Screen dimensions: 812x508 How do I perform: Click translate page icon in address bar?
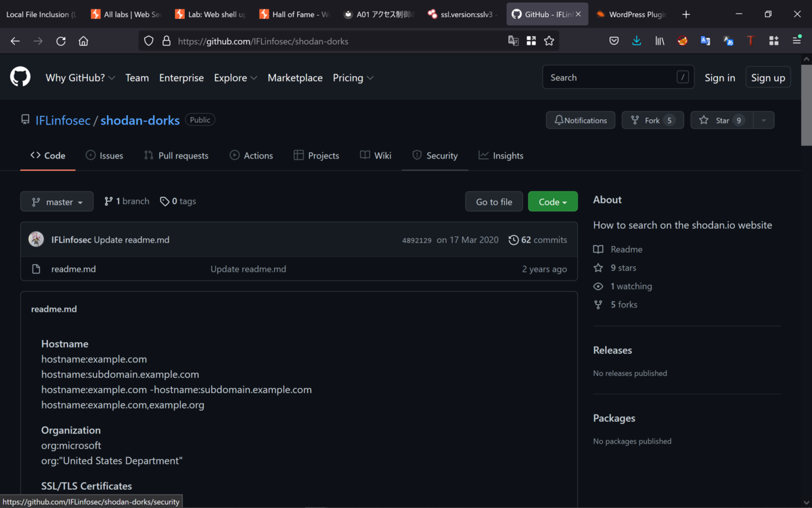click(514, 41)
